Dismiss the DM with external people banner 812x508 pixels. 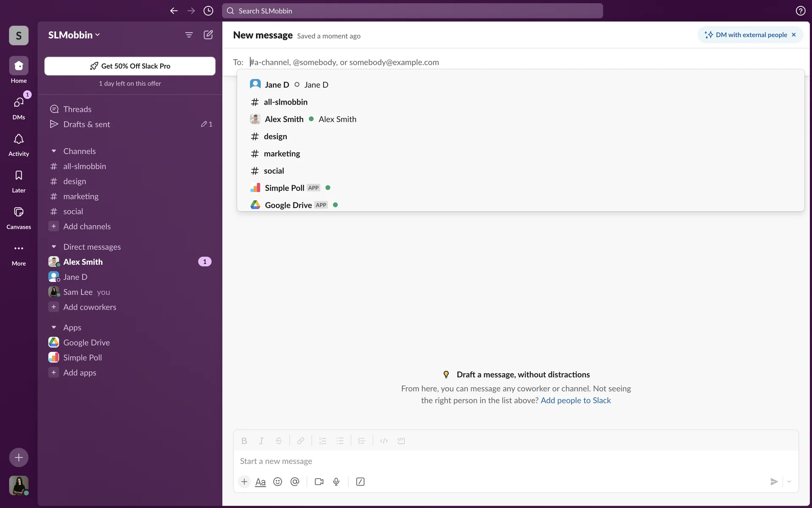(x=794, y=35)
